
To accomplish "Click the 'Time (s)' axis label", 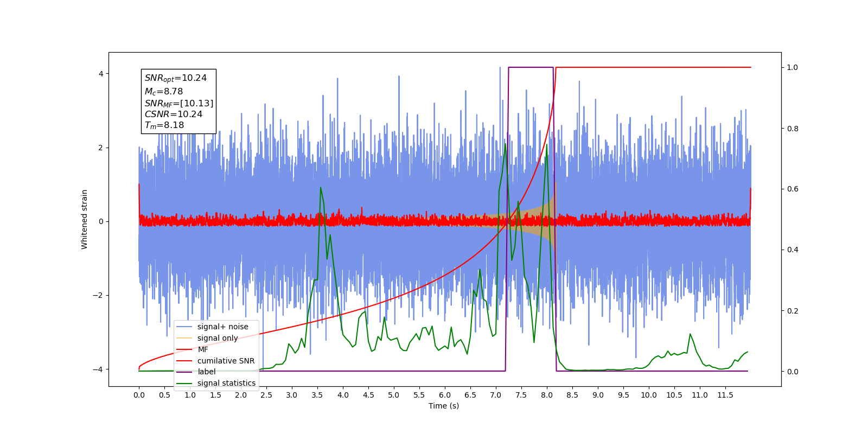I will 444,406.
